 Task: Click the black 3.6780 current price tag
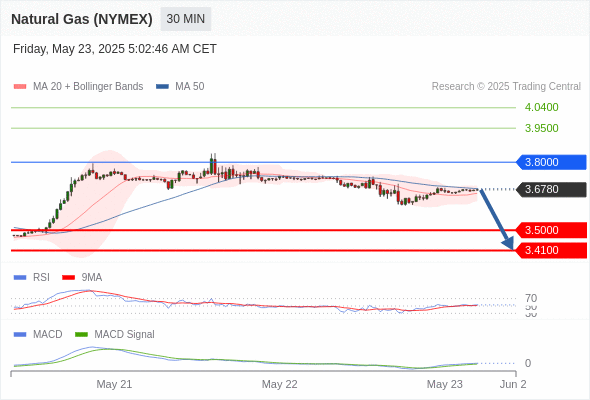click(551, 189)
